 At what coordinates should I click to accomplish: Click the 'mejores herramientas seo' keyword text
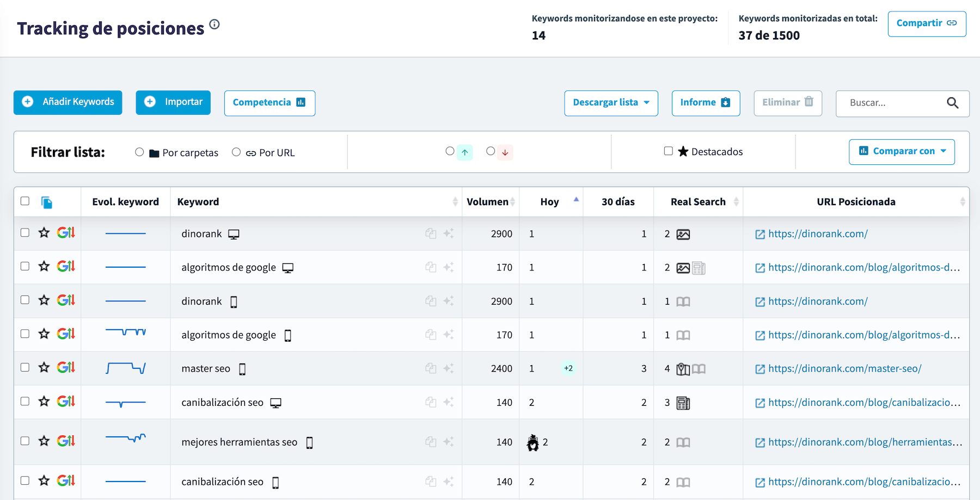pyautogui.click(x=240, y=442)
